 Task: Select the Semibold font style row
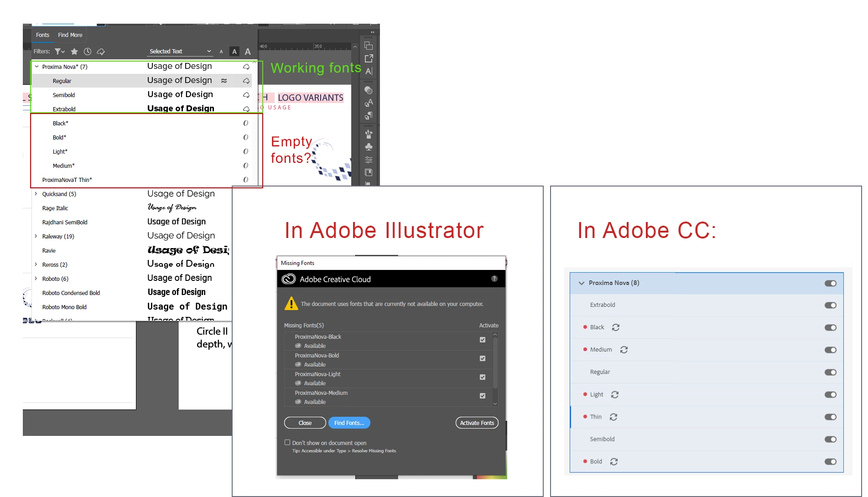pyautogui.click(x=141, y=95)
